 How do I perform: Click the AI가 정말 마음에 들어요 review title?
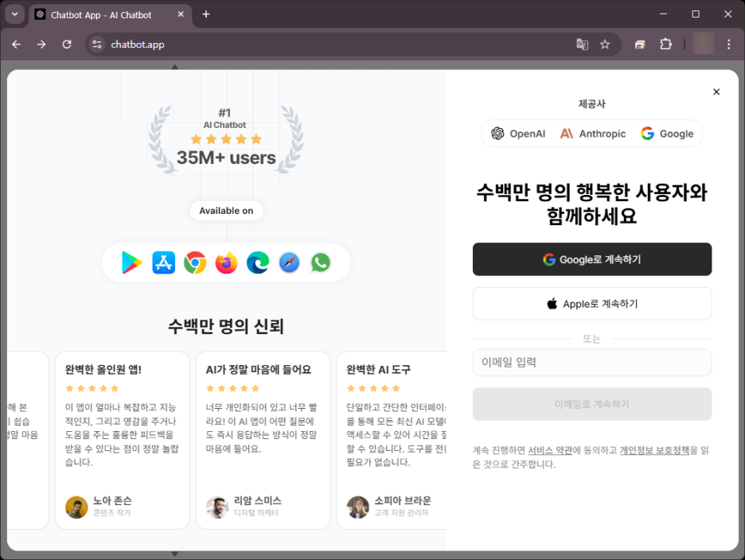coord(259,369)
